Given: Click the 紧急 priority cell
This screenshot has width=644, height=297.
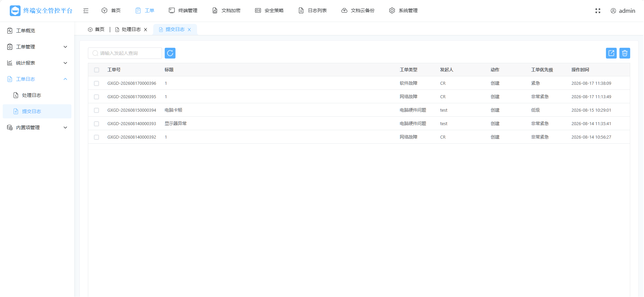Looking at the screenshot, I should (x=536, y=83).
